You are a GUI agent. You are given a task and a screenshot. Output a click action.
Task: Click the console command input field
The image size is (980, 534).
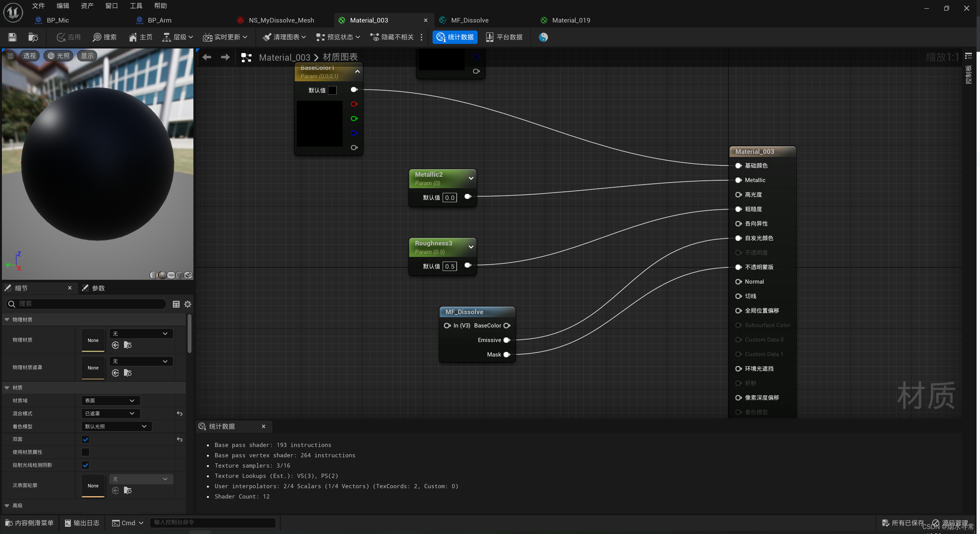[x=213, y=523]
